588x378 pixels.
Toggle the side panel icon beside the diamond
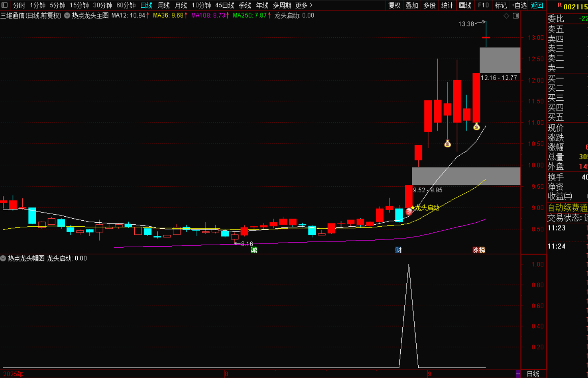pos(516,16)
